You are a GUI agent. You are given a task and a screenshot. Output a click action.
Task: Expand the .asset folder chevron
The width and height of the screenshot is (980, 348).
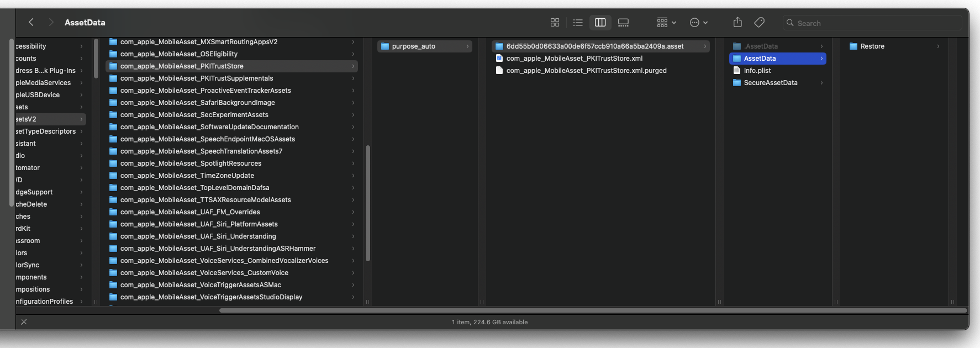[705, 46]
